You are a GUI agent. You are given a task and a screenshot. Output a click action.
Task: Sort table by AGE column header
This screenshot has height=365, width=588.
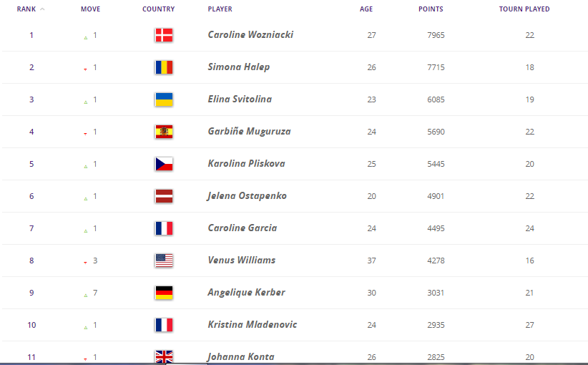click(366, 9)
